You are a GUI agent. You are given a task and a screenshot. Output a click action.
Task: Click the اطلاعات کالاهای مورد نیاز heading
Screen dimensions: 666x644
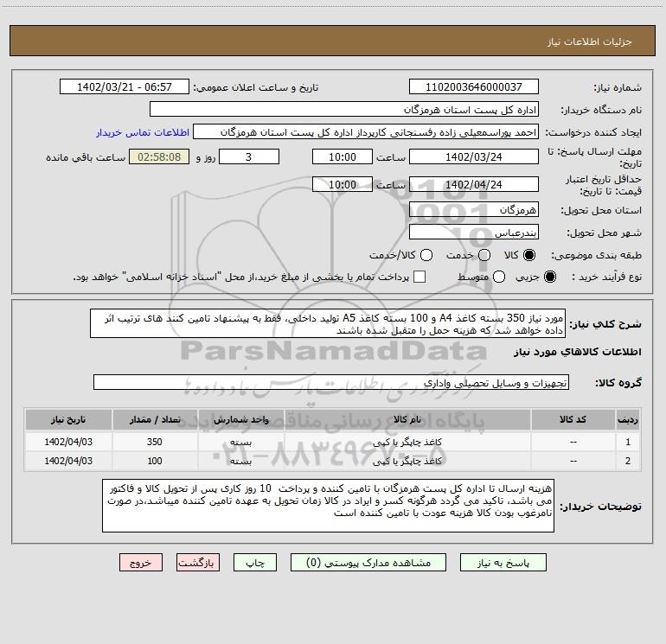pyautogui.click(x=578, y=352)
